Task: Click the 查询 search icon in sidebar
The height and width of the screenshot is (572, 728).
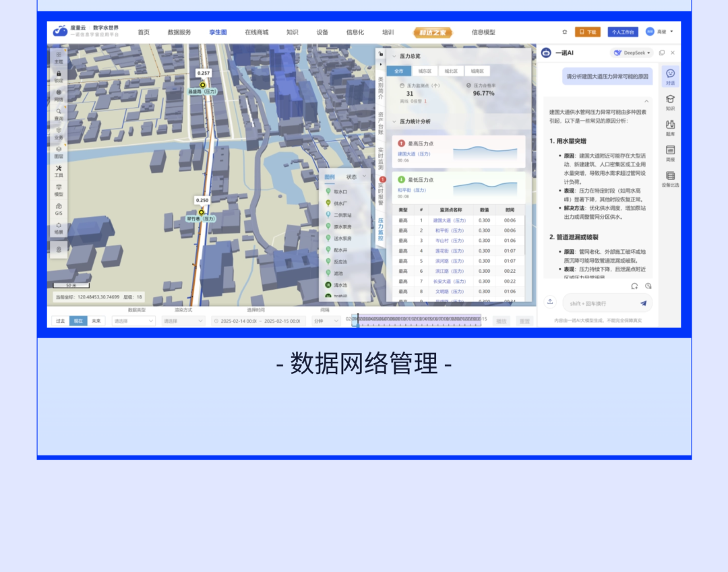Action: [x=59, y=113]
